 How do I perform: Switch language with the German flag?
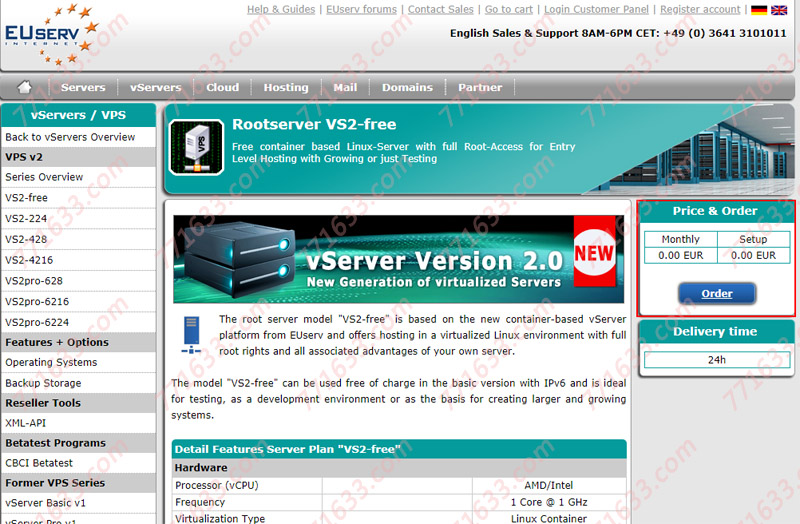(x=759, y=10)
